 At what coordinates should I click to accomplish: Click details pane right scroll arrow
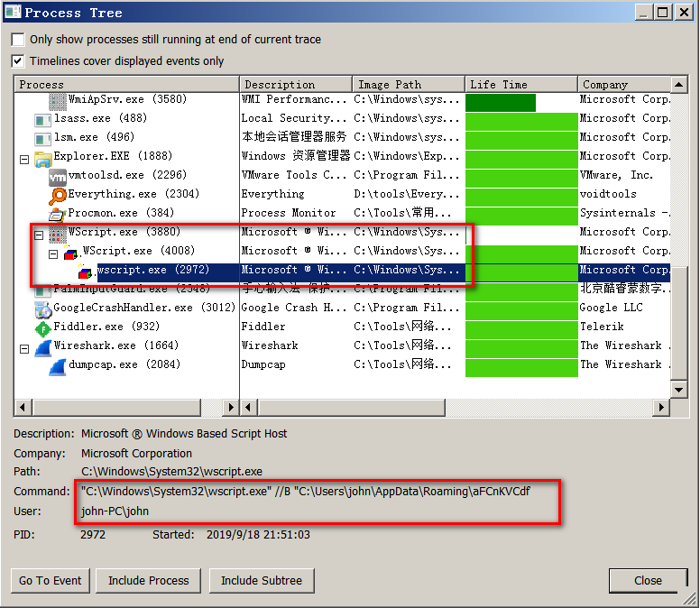pos(661,407)
